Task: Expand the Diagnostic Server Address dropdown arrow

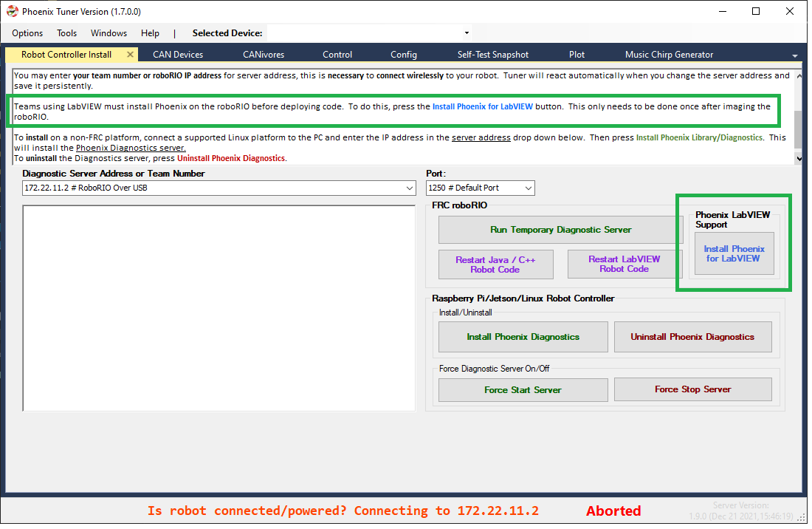Action: [410, 188]
